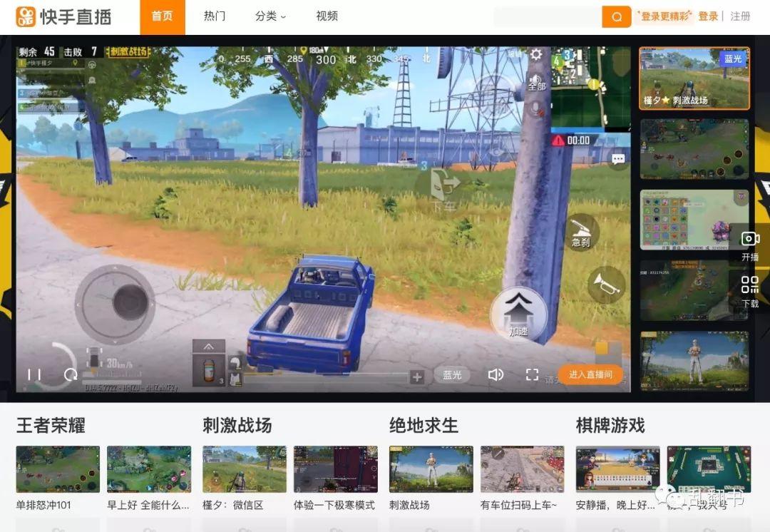Toggle fullscreen mode on the player
Viewport: 770px width, 532px height.
tap(532, 375)
